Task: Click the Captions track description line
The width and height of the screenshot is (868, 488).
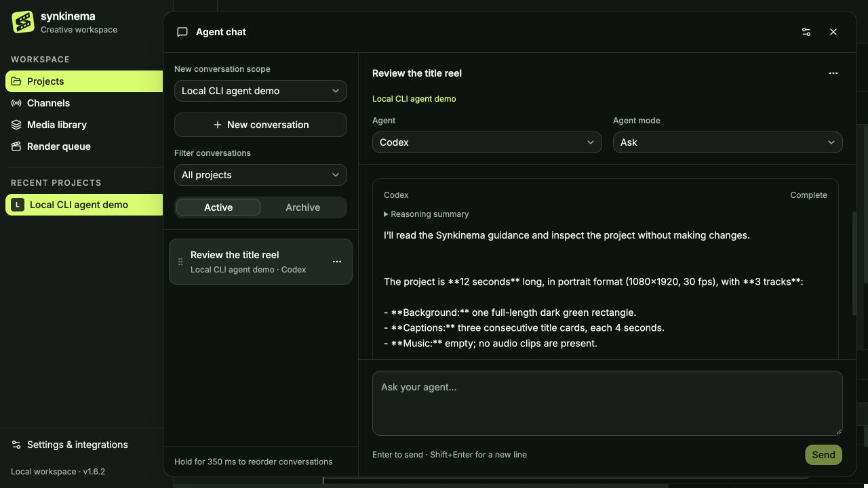Action: (524, 328)
